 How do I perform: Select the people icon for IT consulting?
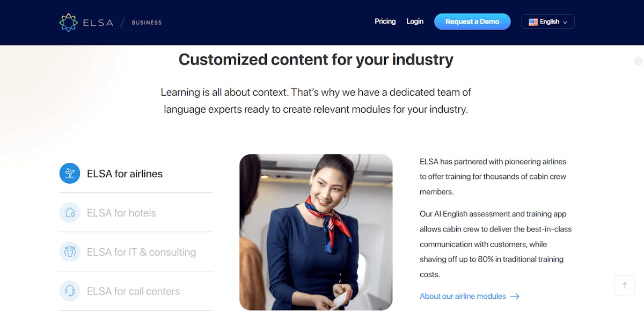coord(70,252)
